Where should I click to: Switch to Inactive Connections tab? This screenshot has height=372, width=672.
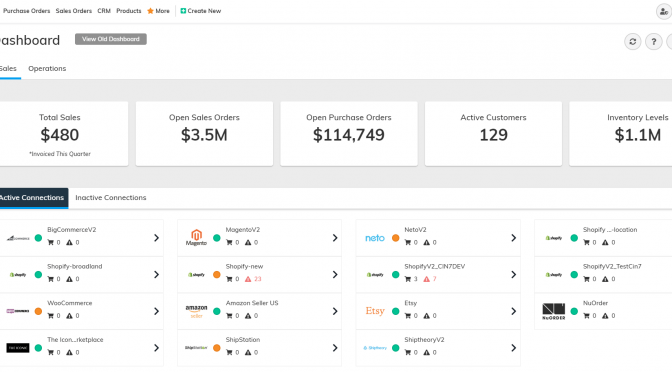coord(111,198)
